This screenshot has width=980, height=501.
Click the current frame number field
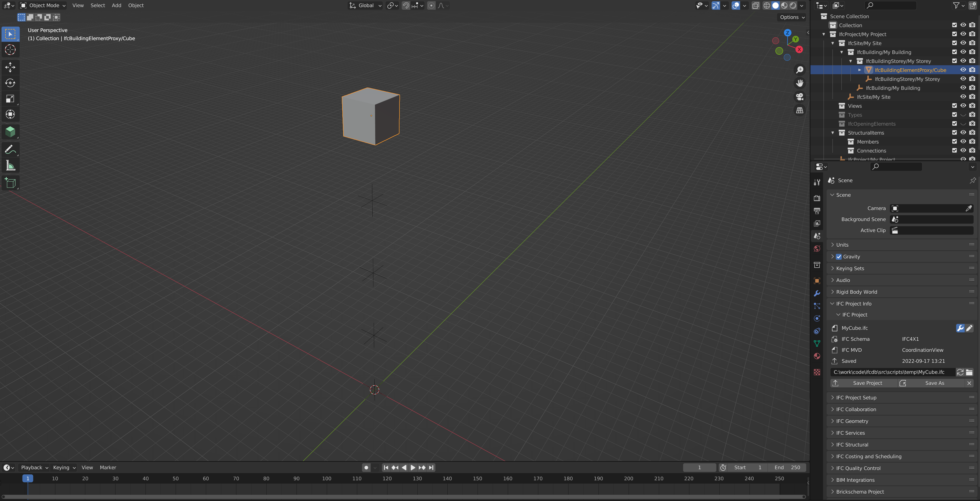coord(699,467)
